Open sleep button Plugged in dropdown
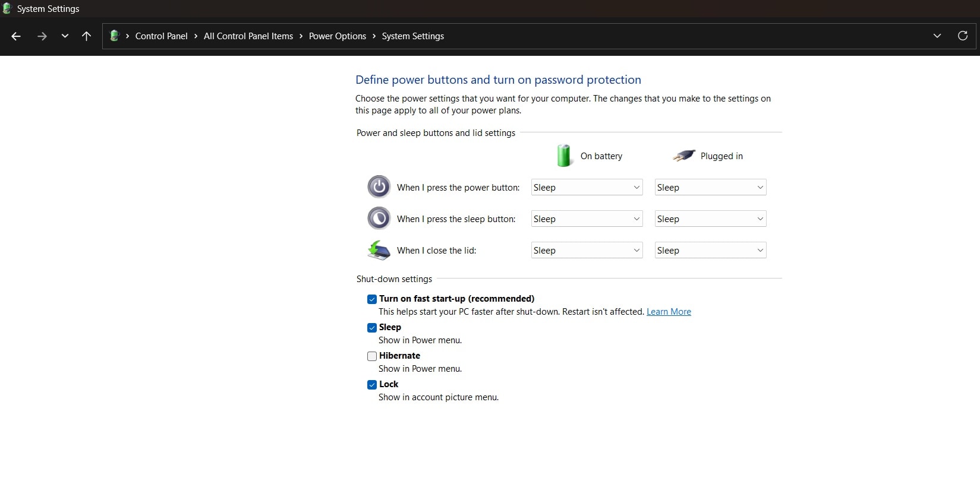This screenshot has height=481, width=980. (x=710, y=219)
